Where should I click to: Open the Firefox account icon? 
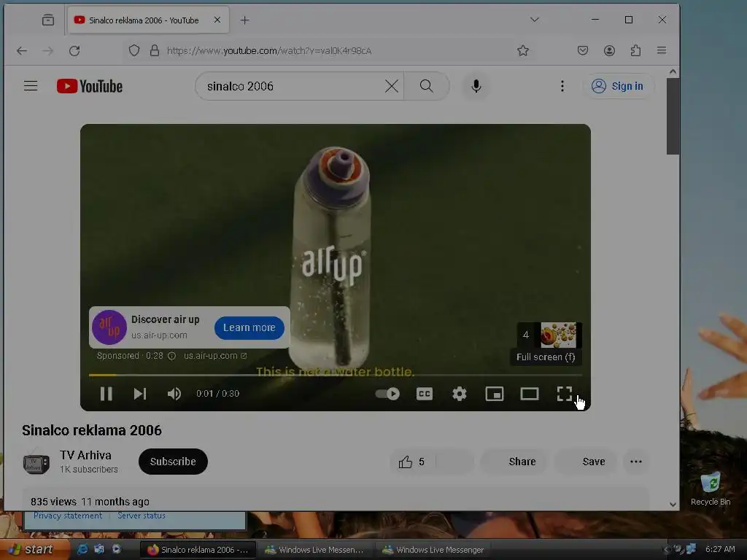609,50
